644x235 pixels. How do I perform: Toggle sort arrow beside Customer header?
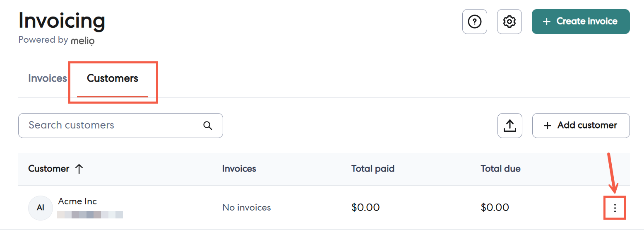pyautogui.click(x=79, y=169)
